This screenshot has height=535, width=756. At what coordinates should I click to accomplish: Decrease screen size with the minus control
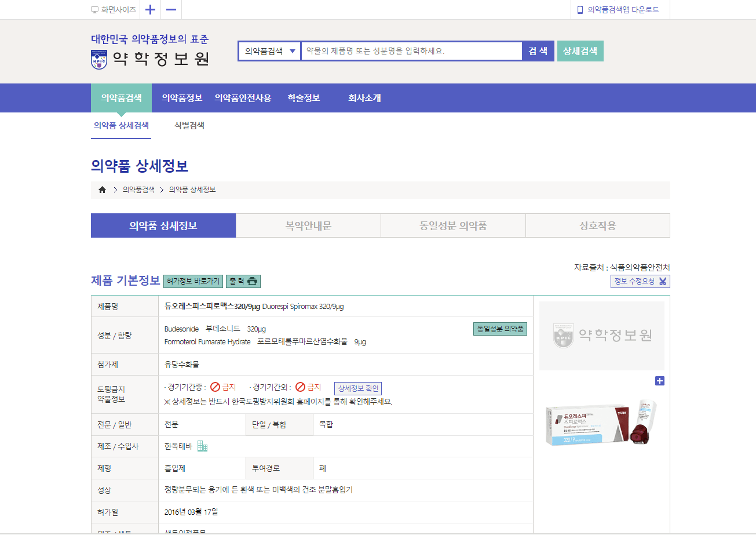coord(170,9)
